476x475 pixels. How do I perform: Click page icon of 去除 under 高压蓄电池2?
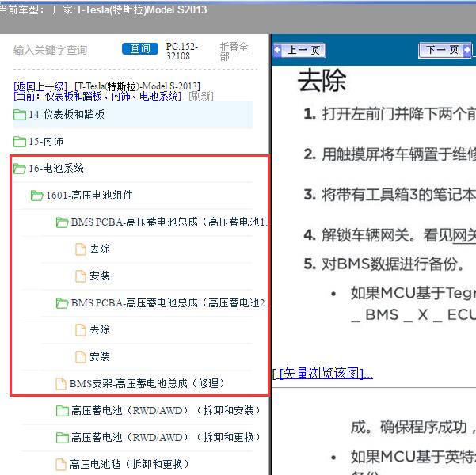(x=81, y=330)
